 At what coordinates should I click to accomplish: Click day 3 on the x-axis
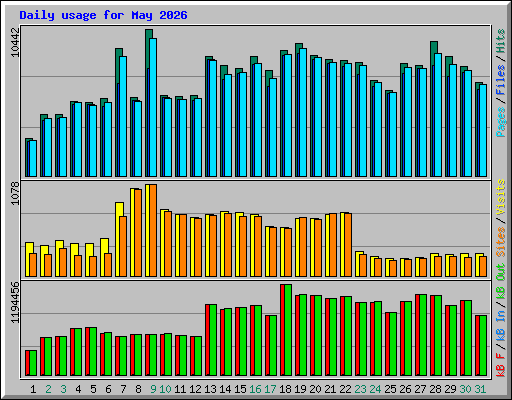pos(63,389)
